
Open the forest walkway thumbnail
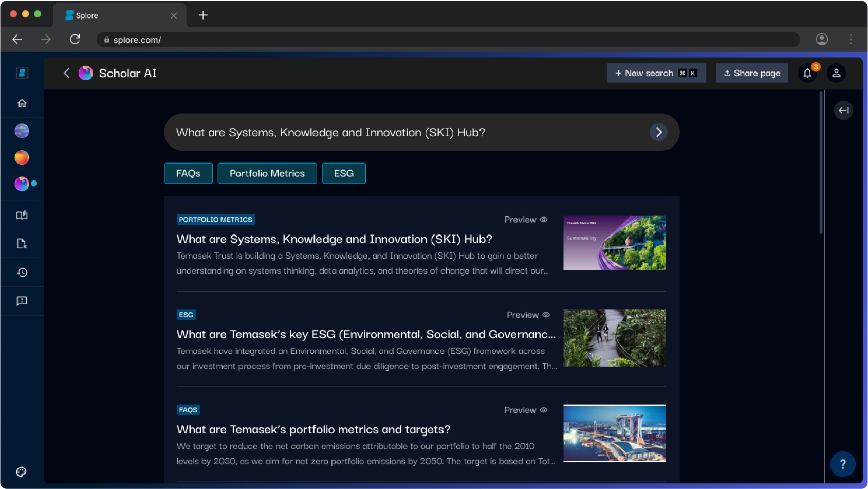click(x=615, y=338)
